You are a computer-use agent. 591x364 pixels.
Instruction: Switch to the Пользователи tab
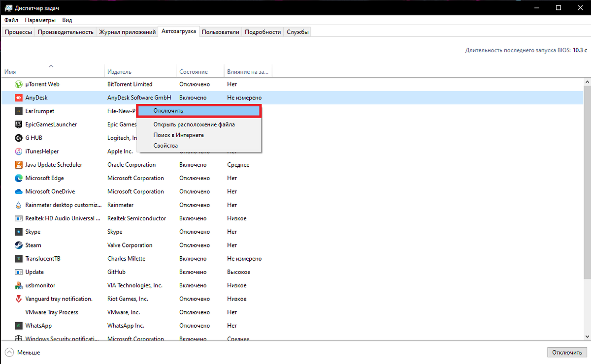coord(221,32)
